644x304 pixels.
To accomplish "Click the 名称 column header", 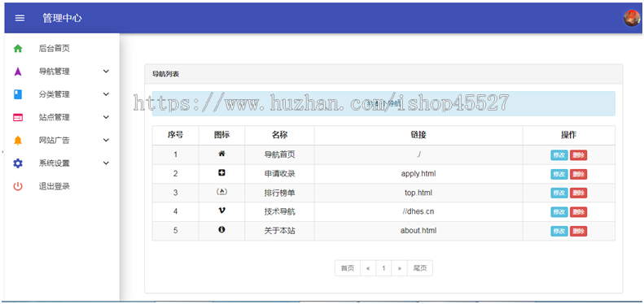I will coord(279,135).
